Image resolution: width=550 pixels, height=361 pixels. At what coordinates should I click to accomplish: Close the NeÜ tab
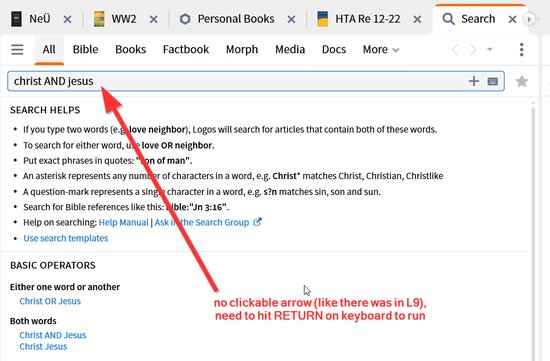coord(67,19)
